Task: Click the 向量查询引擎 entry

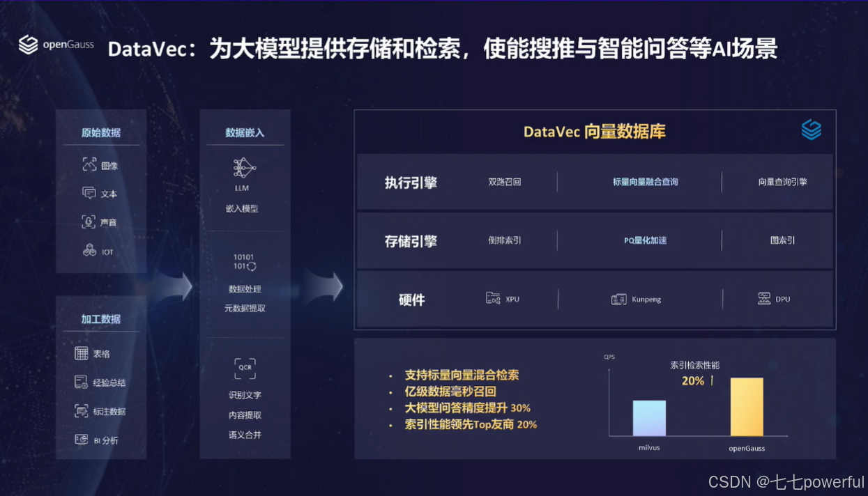Action: [x=783, y=182]
